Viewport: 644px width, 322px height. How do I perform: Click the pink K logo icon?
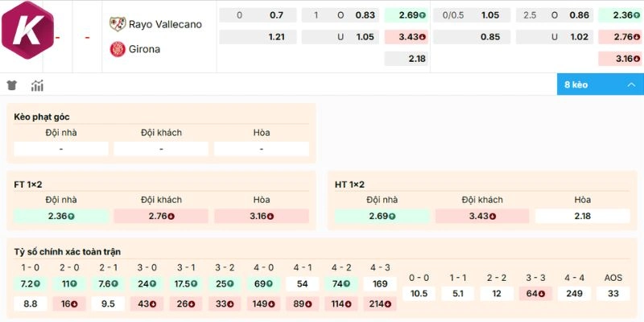pyautogui.click(x=27, y=30)
